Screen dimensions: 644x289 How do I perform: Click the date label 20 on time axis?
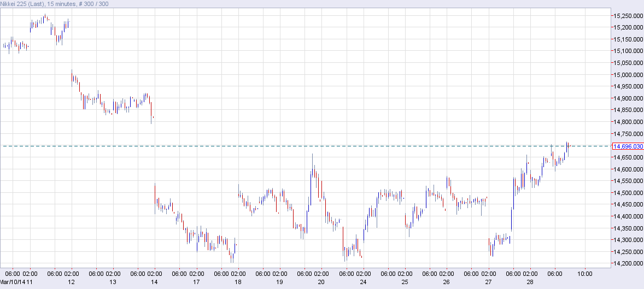(x=321, y=282)
